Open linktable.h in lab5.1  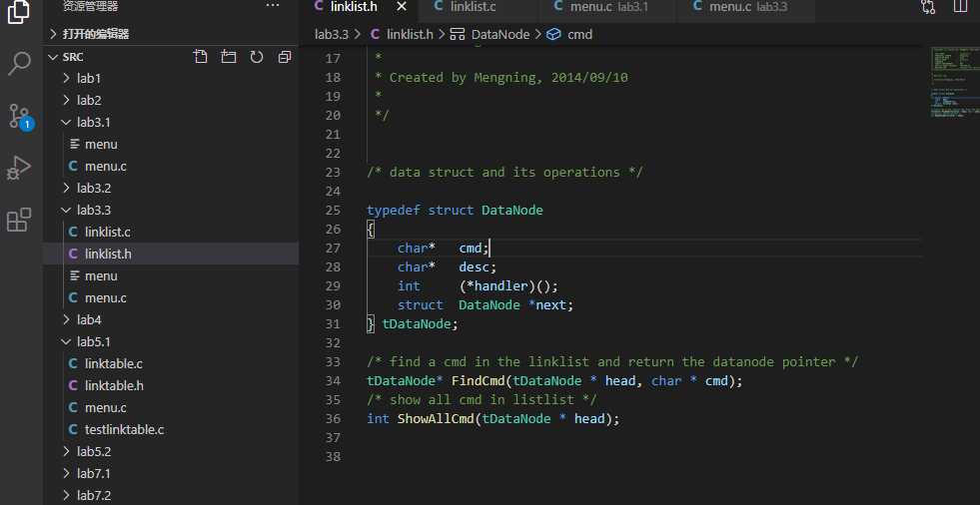[171, 385]
